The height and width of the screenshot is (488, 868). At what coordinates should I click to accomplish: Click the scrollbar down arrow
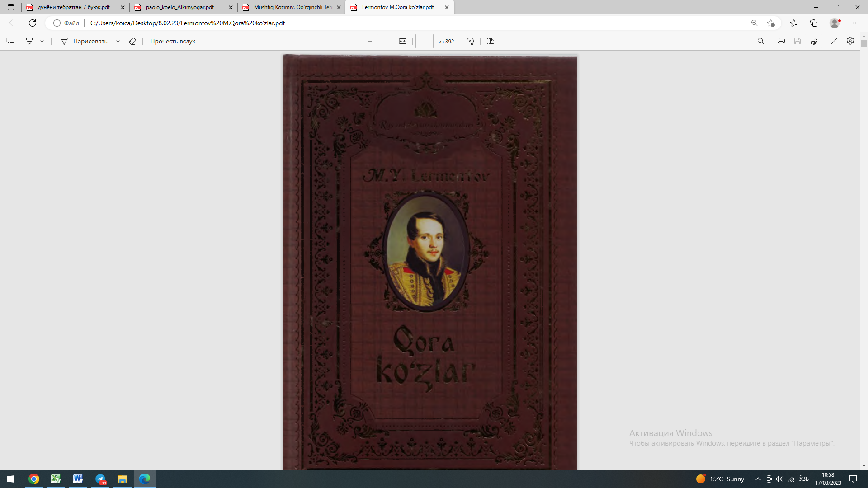864,466
